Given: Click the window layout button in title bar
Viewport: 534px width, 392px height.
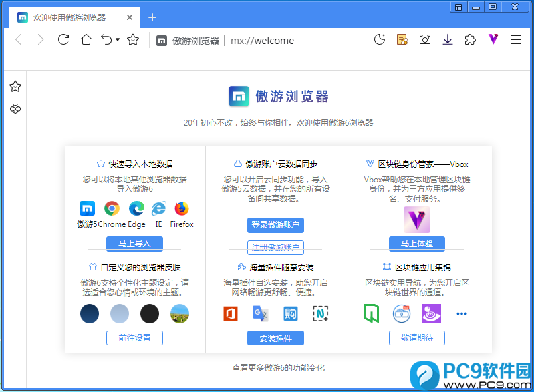Looking at the screenshot, I should (x=458, y=7).
